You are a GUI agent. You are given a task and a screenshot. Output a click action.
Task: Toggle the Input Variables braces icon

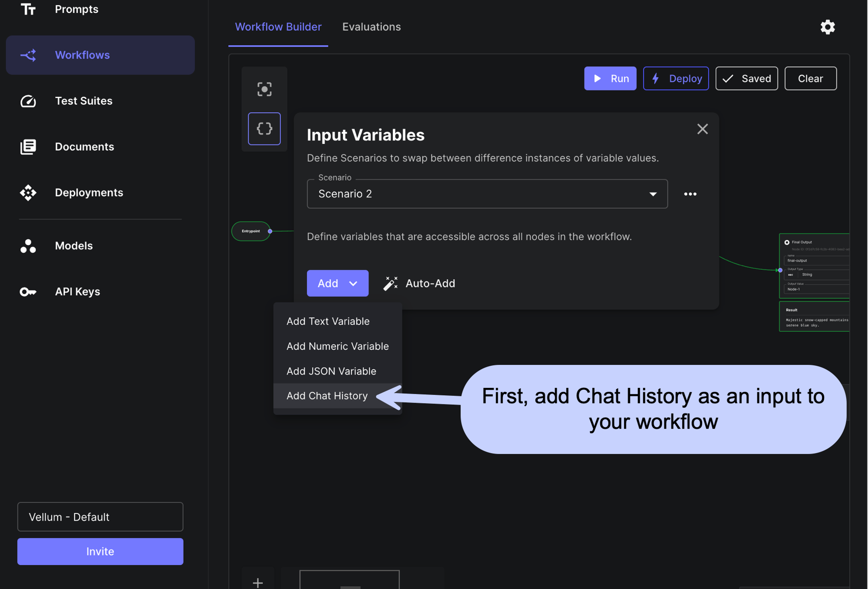(264, 129)
